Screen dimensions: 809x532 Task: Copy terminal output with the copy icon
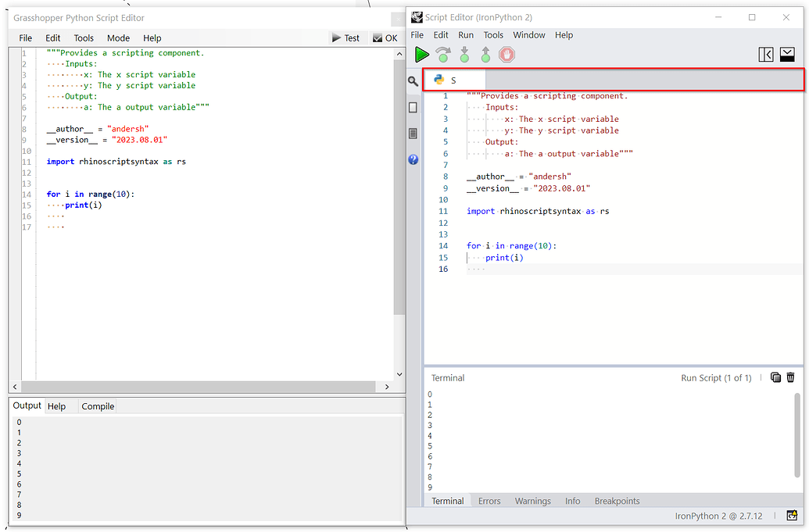point(775,377)
